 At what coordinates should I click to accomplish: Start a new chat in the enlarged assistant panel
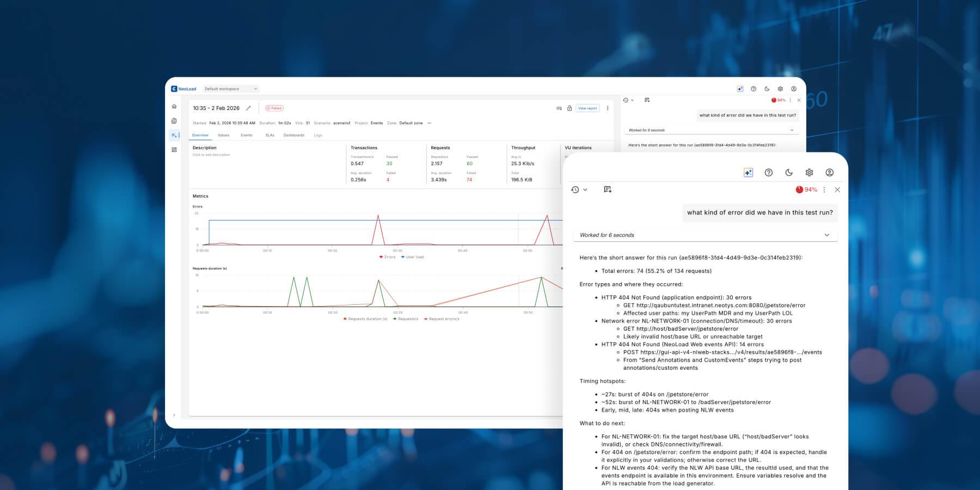coord(608,189)
